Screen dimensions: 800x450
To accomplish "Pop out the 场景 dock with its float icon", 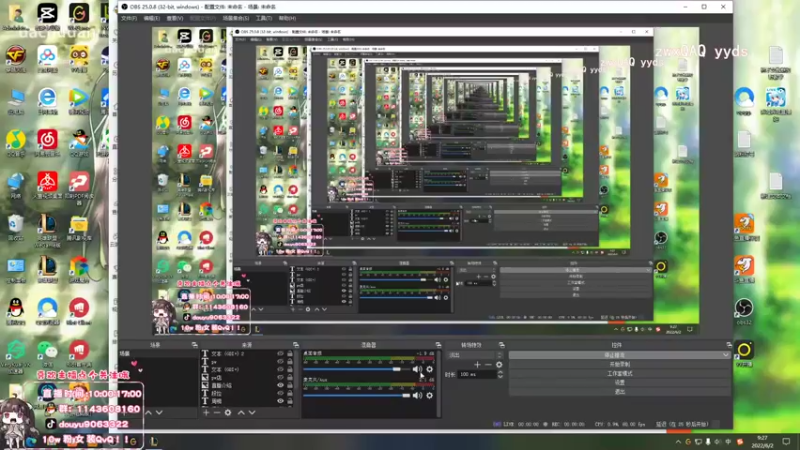I will (194, 345).
